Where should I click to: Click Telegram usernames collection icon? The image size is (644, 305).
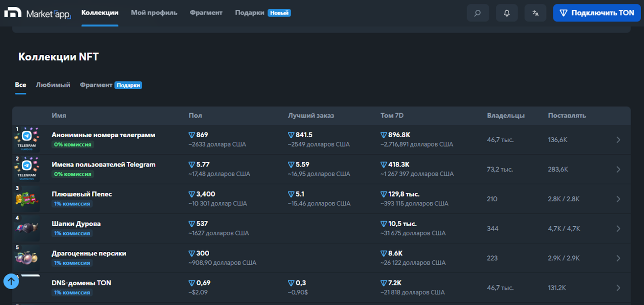[27, 169]
